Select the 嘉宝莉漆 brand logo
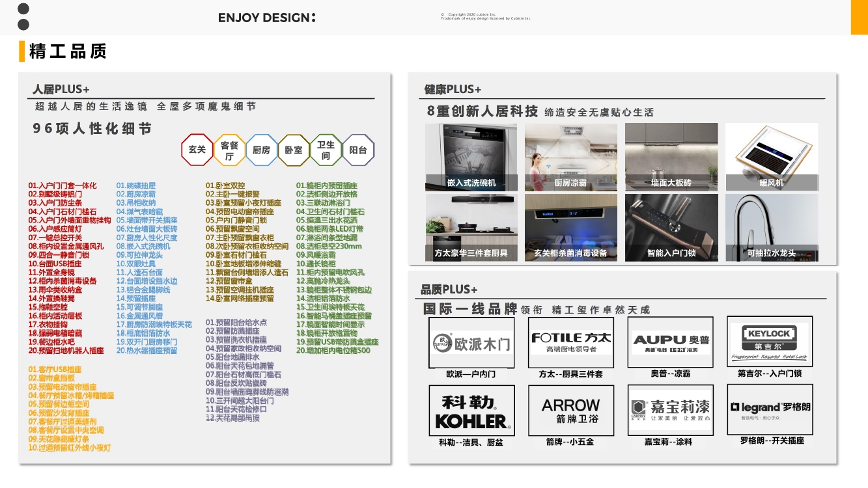 click(671, 410)
